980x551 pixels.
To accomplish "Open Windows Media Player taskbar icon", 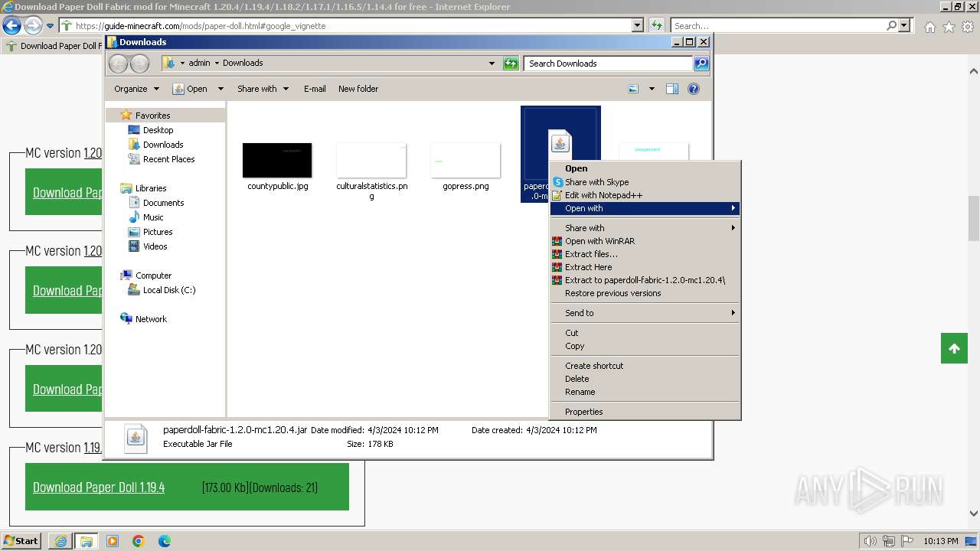I will click(113, 541).
